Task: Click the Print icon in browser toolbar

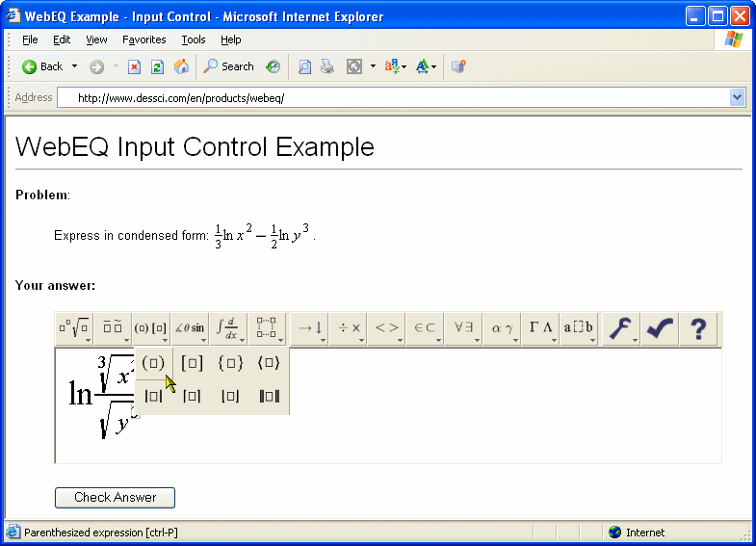Action: [327, 66]
